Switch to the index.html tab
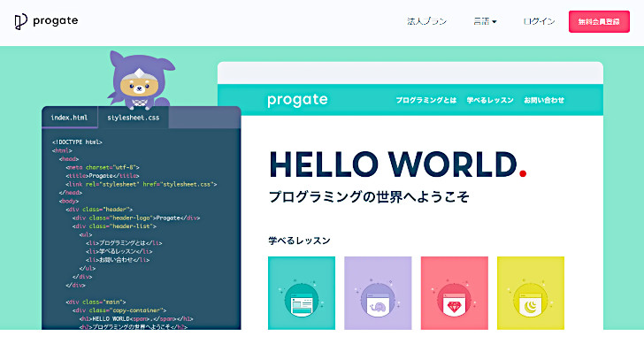This screenshot has height=344, width=644. pyautogui.click(x=69, y=118)
